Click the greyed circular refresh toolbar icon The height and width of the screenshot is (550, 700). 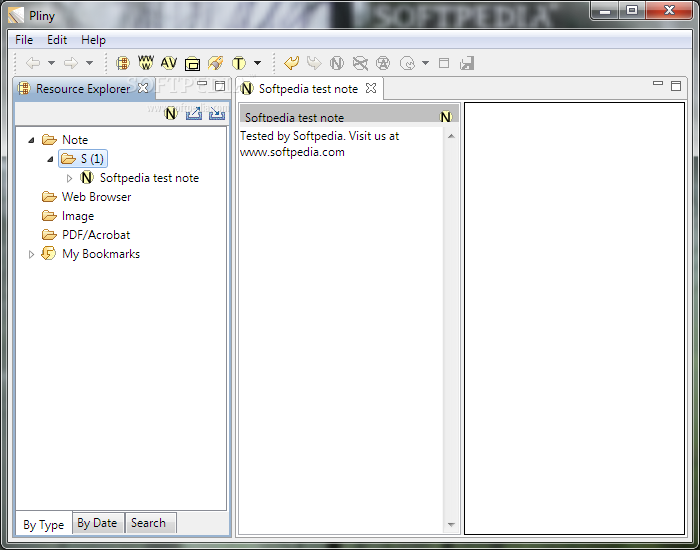click(407, 63)
